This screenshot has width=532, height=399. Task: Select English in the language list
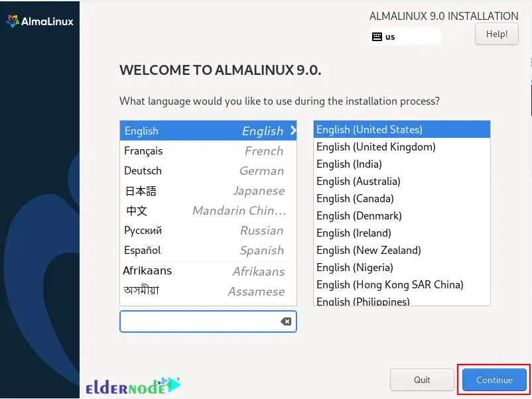click(x=208, y=131)
